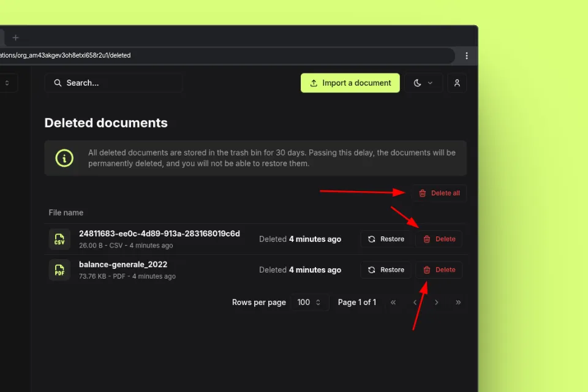Jump to the first page

pyautogui.click(x=393, y=303)
